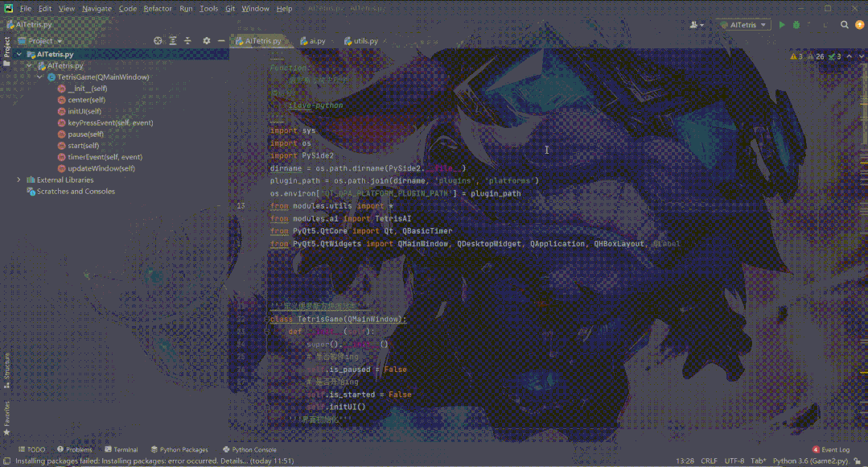Open the Python Console tool window
This screenshot has height=467, width=868.
pyautogui.click(x=249, y=450)
